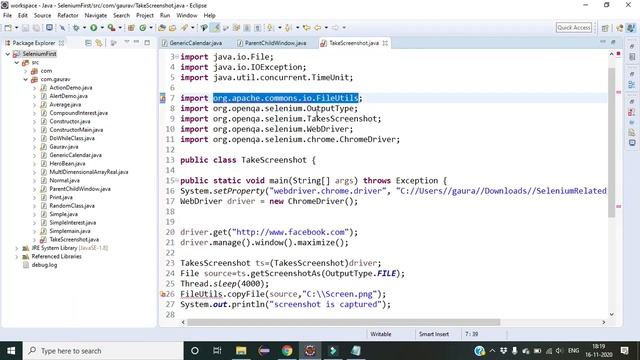Image resolution: width=640 pixels, height=360 pixels.
Task: Open dropdown arrow next to External Tools
Action: tap(120, 28)
